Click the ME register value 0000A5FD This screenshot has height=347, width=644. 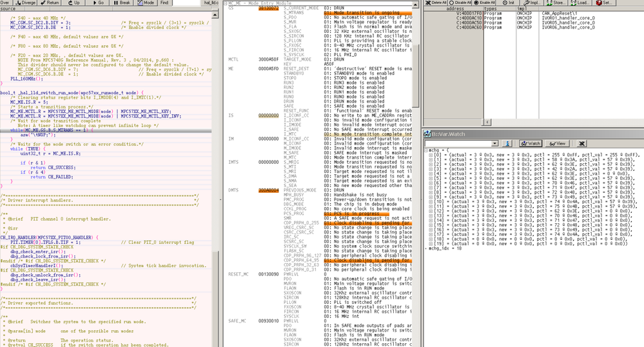(x=269, y=68)
